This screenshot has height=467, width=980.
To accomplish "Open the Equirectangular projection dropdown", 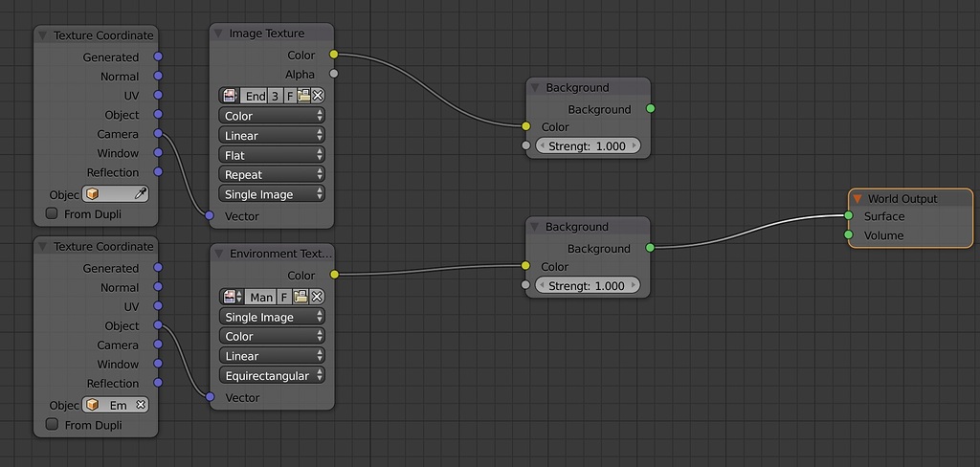I will click(272, 376).
